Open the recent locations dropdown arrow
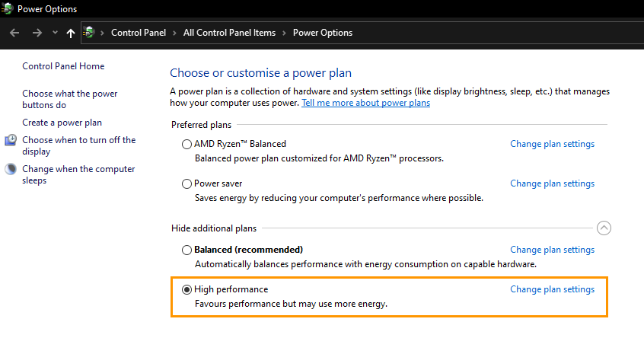The image size is (644, 354). click(x=55, y=33)
